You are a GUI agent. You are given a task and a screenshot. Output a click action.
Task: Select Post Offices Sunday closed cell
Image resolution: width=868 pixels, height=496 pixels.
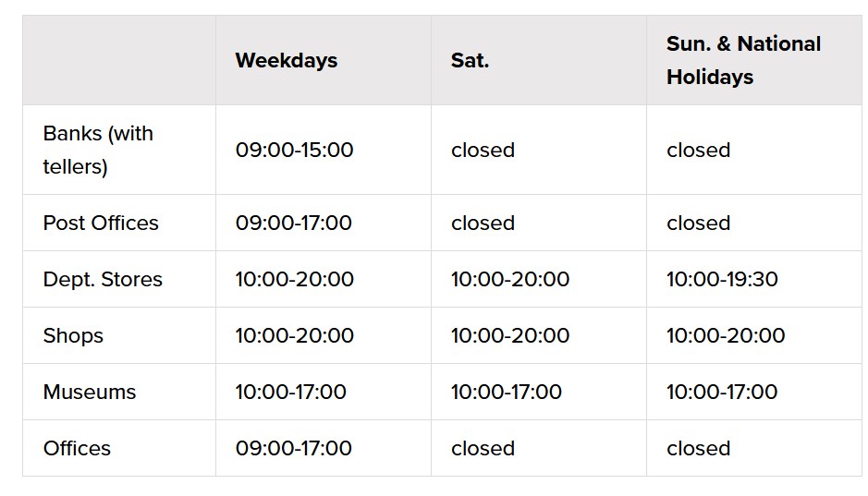(698, 224)
